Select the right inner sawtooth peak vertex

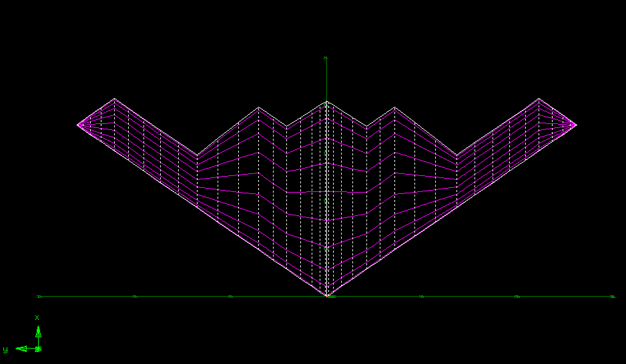click(x=394, y=107)
